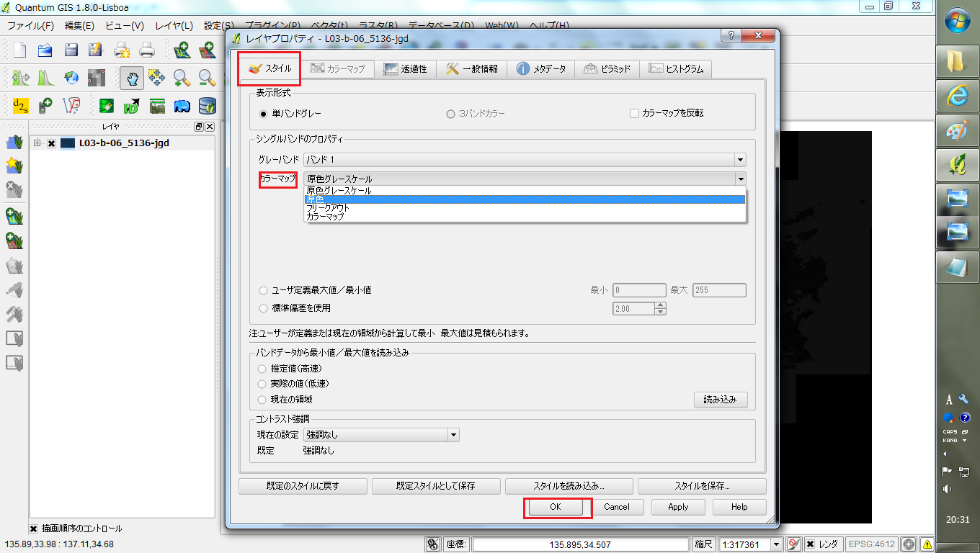The height and width of the screenshot is (553, 980).
Task: Switch to the ヒストグラム tab
Action: (676, 69)
